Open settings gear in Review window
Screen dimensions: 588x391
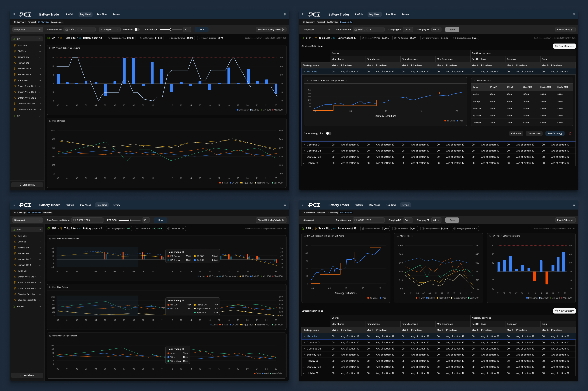coord(574,205)
